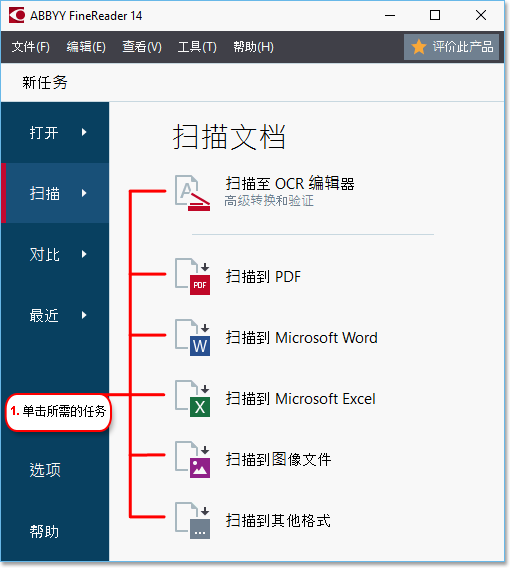This screenshot has height=570, width=513.
Task: Click the Scan to OCR Editor icon
Action: pyautogui.click(x=192, y=193)
